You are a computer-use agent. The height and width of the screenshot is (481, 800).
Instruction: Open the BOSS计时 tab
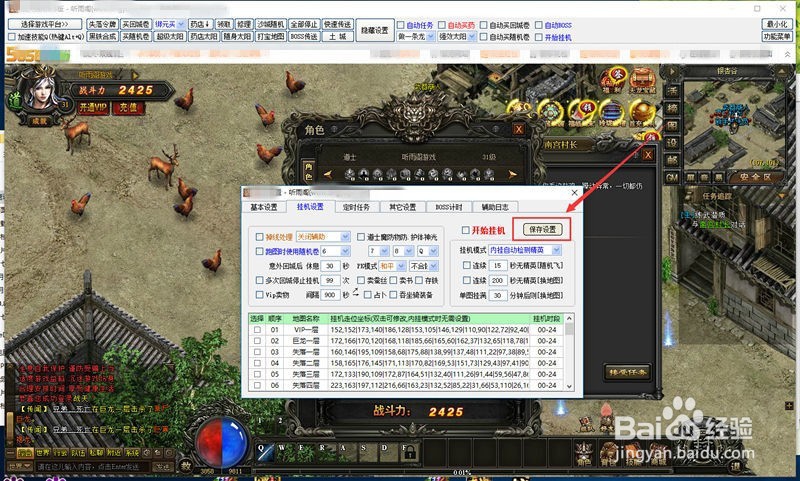[x=448, y=207]
